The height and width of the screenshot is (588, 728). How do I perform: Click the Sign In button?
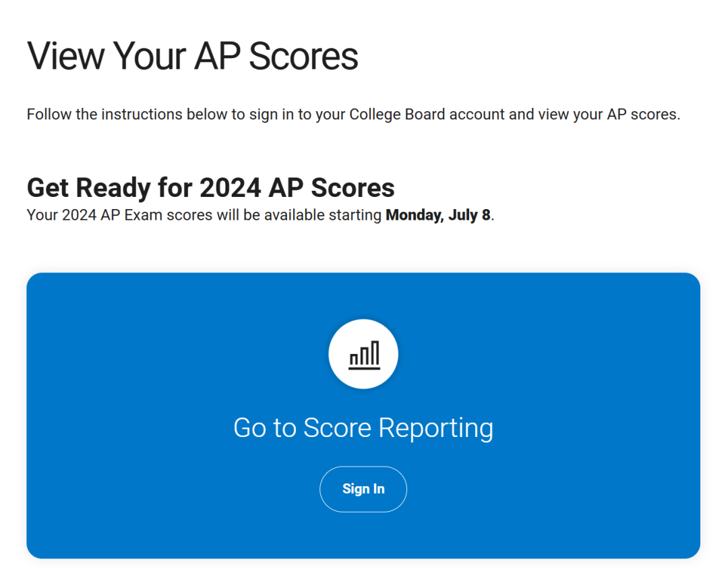[x=363, y=489]
